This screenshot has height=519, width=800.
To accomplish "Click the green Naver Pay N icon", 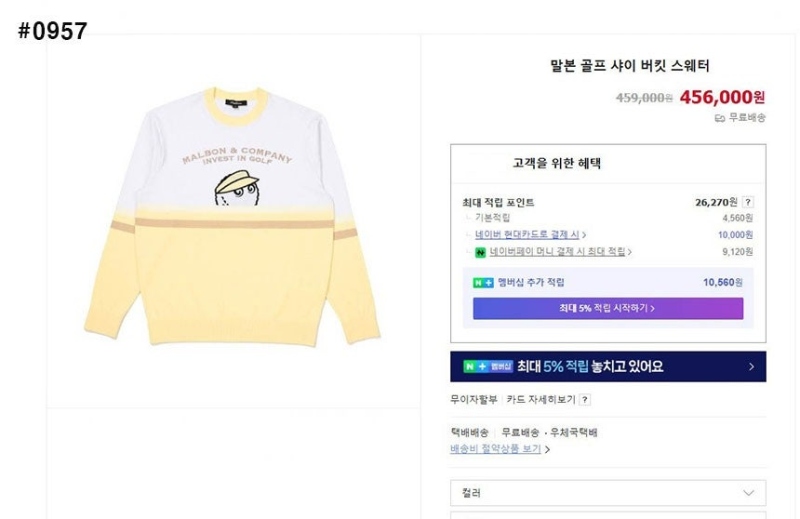I will [x=480, y=252].
